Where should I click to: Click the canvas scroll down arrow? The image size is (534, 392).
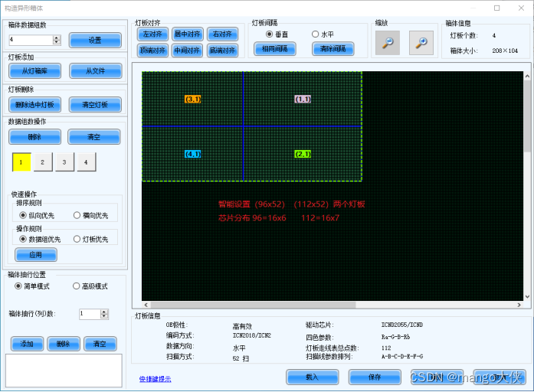pos(527,296)
